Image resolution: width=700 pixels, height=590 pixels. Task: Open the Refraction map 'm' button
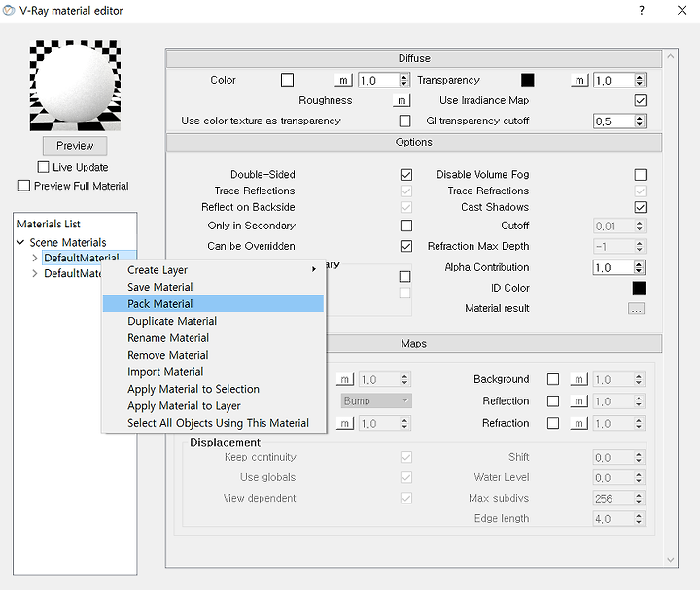point(578,423)
